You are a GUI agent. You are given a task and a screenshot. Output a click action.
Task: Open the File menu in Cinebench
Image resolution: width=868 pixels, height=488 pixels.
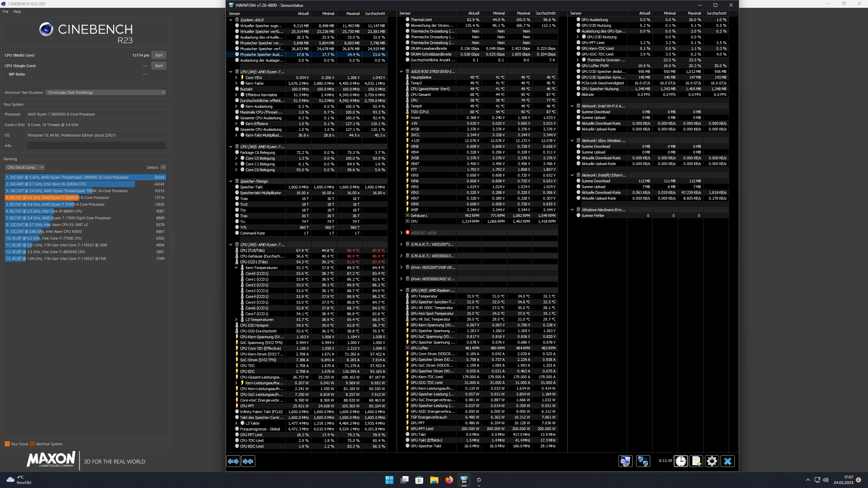[5, 12]
